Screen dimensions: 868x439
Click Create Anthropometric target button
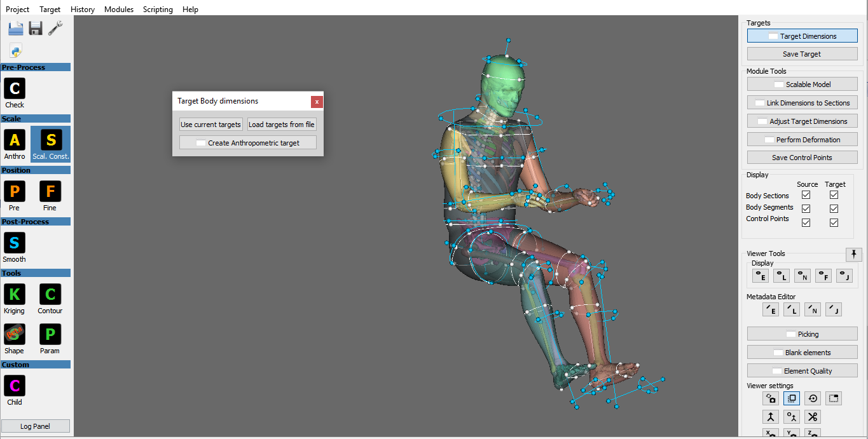[248, 143]
